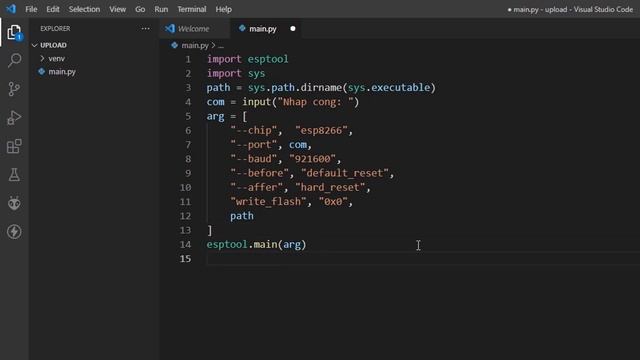
Task: Open the Selection menu
Action: click(84, 9)
